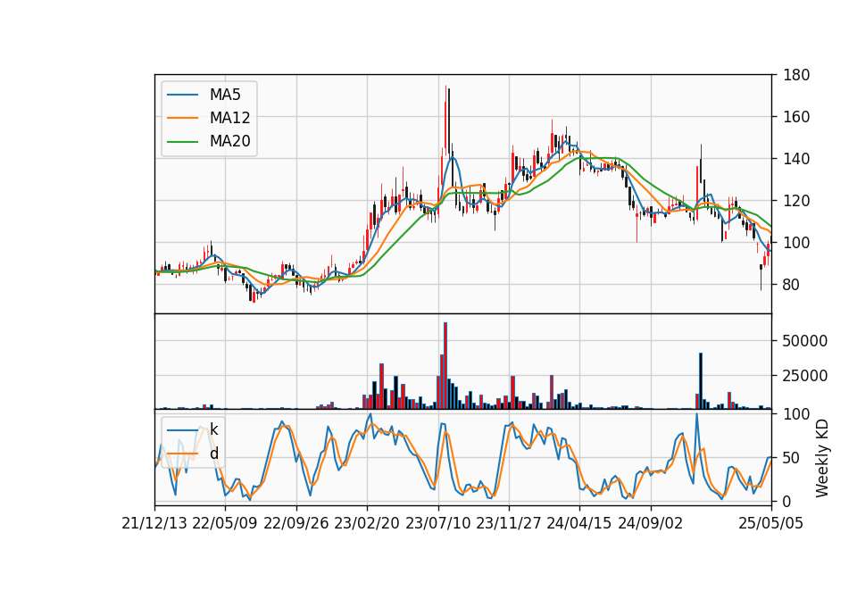This screenshot has width=857, height=616.
Task: Click the 180 price axis label
Action: tap(795, 75)
